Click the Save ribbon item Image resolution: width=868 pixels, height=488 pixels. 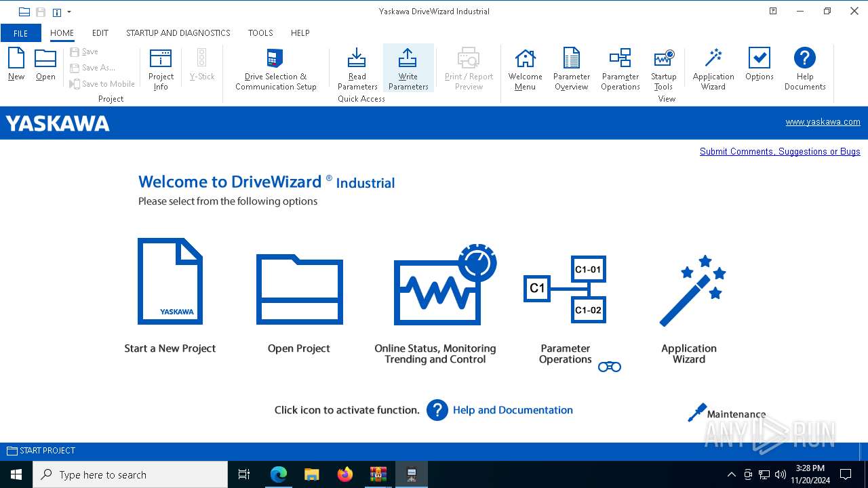coord(85,52)
